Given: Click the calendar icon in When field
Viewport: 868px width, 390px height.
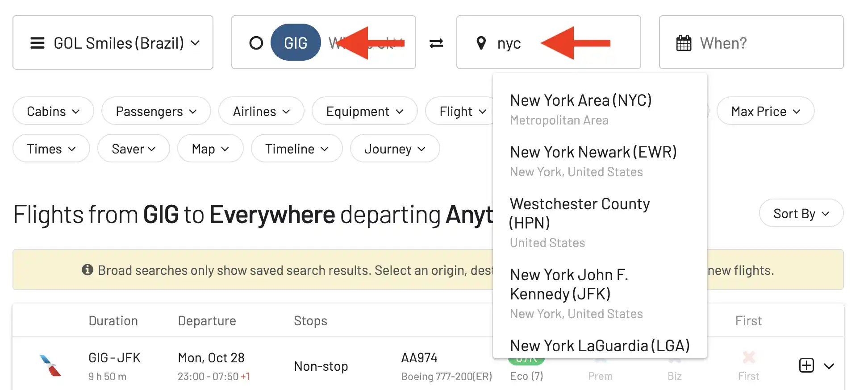Looking at the screenshot, I should (x=684, y=43).
